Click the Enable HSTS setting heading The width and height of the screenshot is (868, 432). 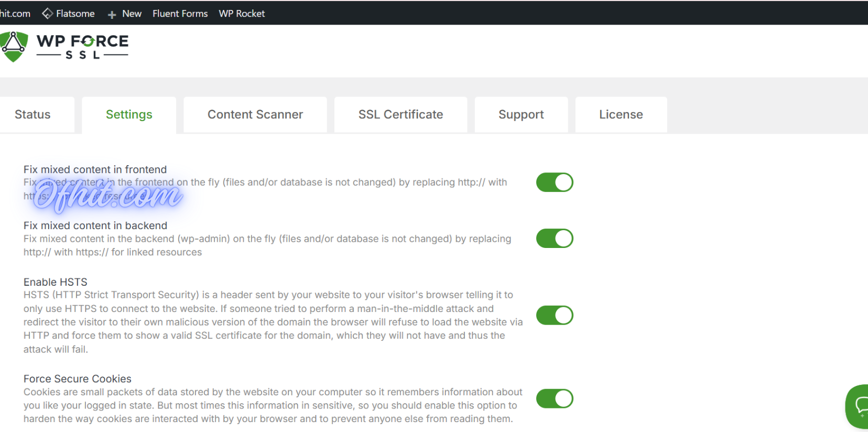56,282
